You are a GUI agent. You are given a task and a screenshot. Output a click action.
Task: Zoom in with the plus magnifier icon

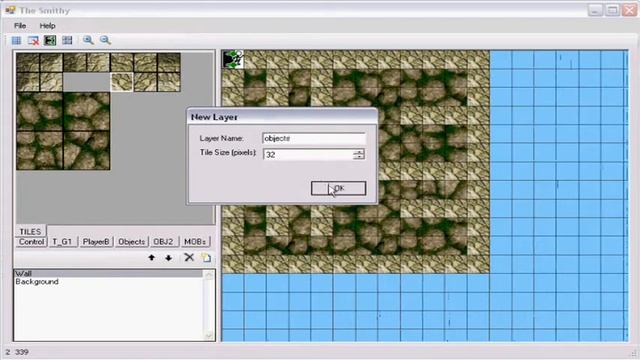[x=88, y=40]
